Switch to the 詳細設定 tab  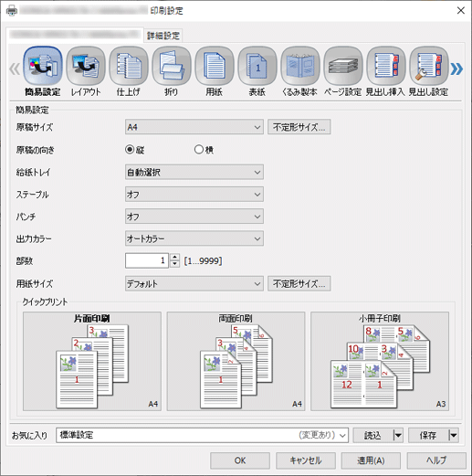163,36
